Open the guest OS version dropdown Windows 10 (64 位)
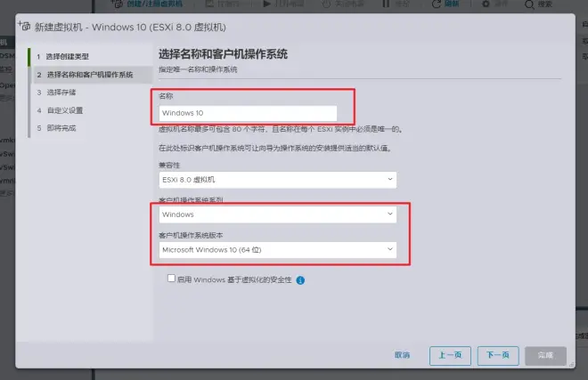Image resolution: width=588 pixels, height=380 pixels. pyautogui.click(x=277, y=249)
